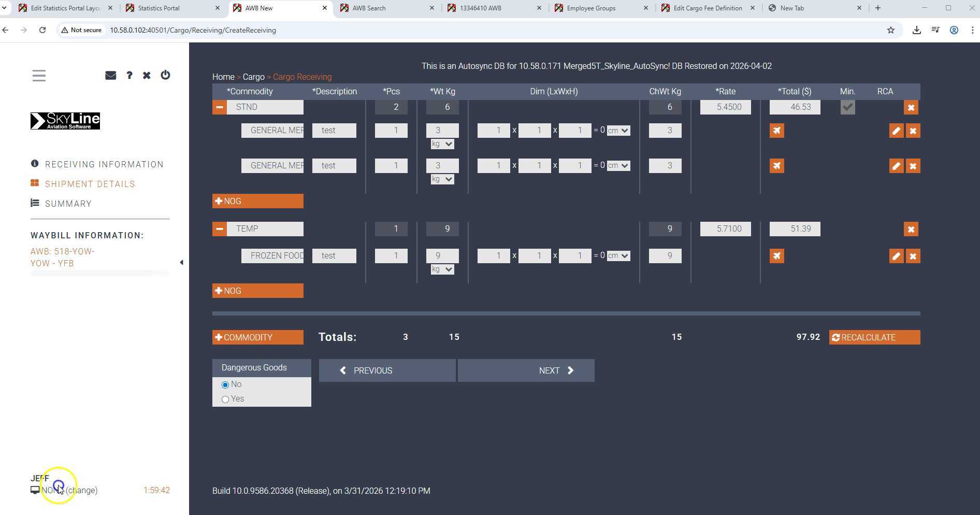Click the workstation monitor icon near NONE

35,490
